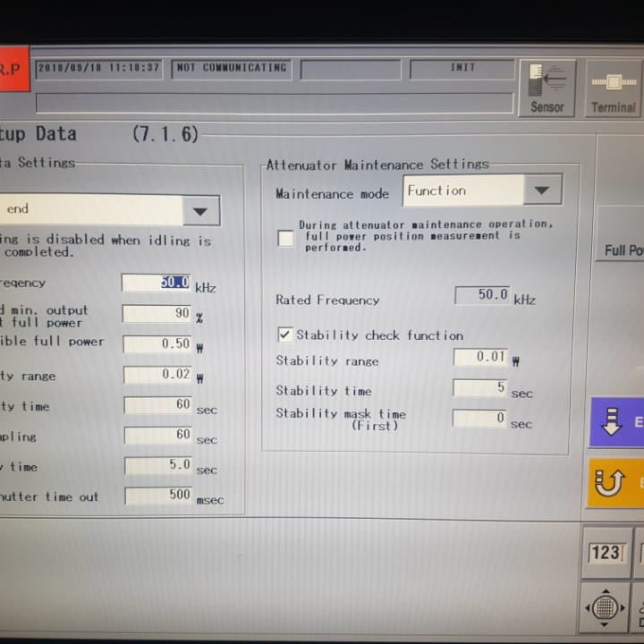The height and width of the screenshot is (644, 644).
Task: Click the Full Power button
Action: point(623,250)
